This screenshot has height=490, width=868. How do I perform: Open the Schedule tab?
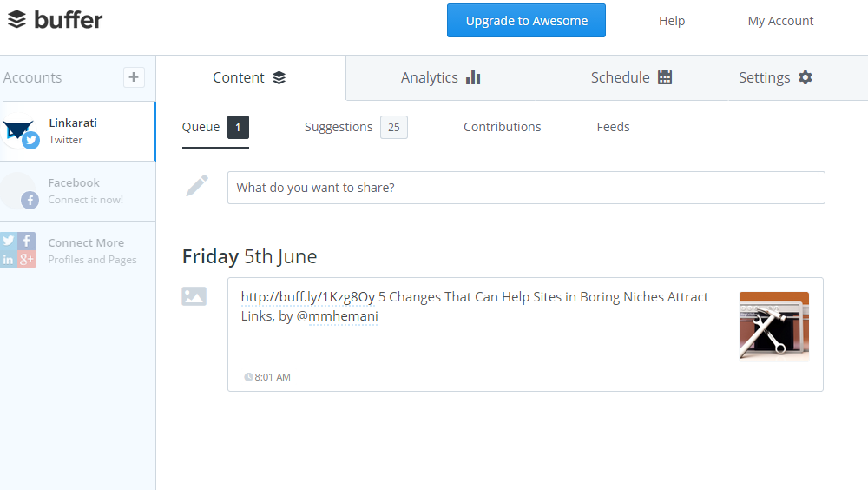click(x=631, y=77)
